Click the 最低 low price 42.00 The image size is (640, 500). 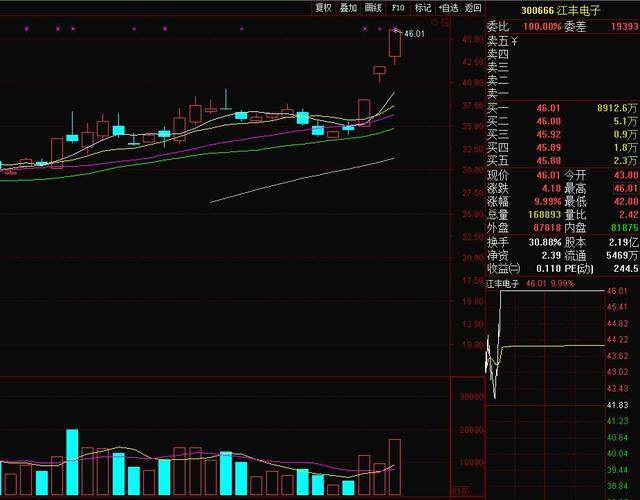click(x=626, y=202)
